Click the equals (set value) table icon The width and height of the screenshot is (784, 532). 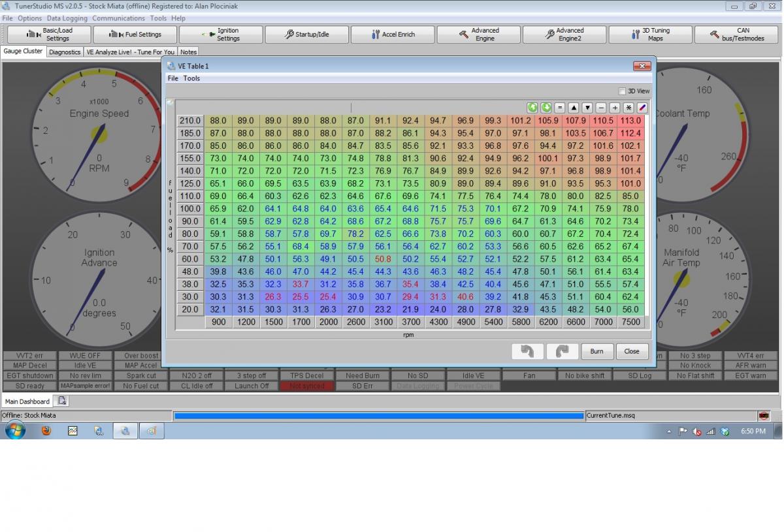coord(560,108)
